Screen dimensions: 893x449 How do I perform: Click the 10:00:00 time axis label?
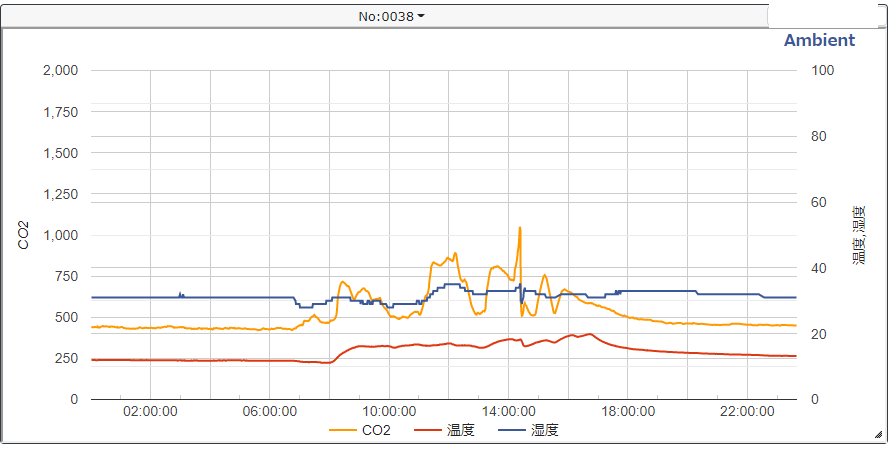389,410
